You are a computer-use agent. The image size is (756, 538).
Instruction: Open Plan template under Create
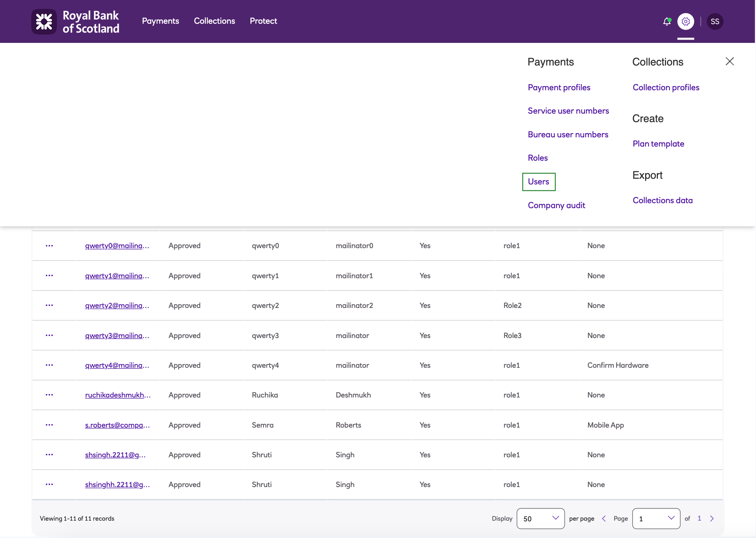pos(658,144)
